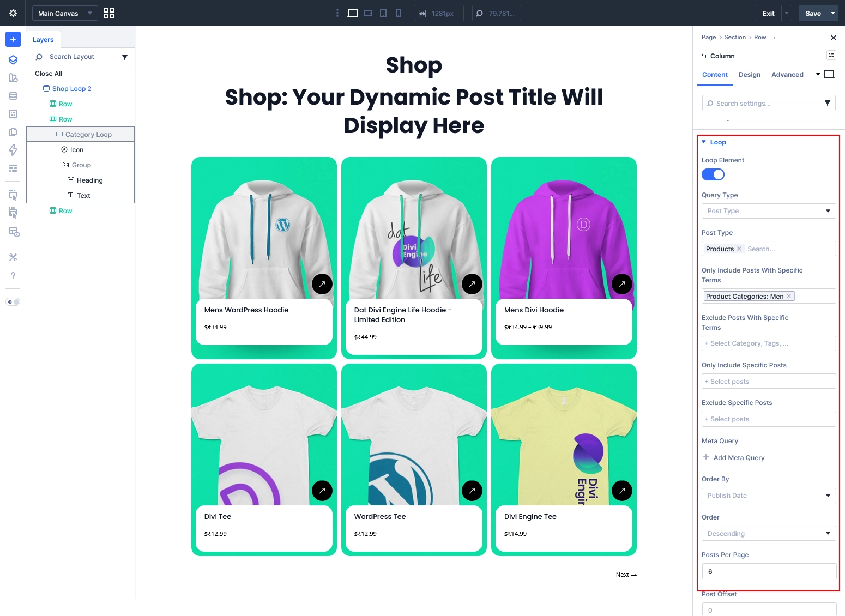Viewport: 845px width, 616px height.
Task: Toggle the light/dark mode switch in left sidebar
Action: click(13, 302)
